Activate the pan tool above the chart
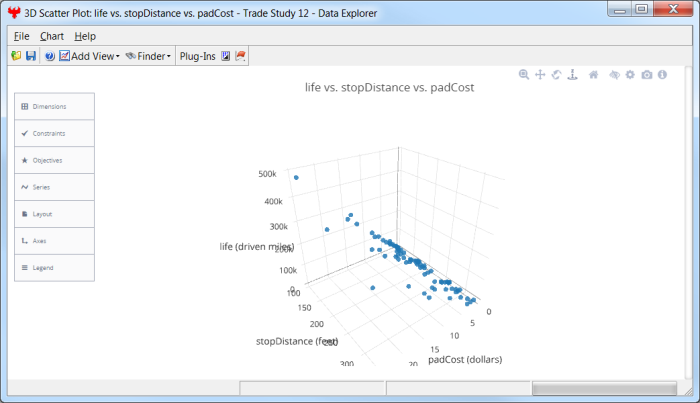 coord(540,75)
